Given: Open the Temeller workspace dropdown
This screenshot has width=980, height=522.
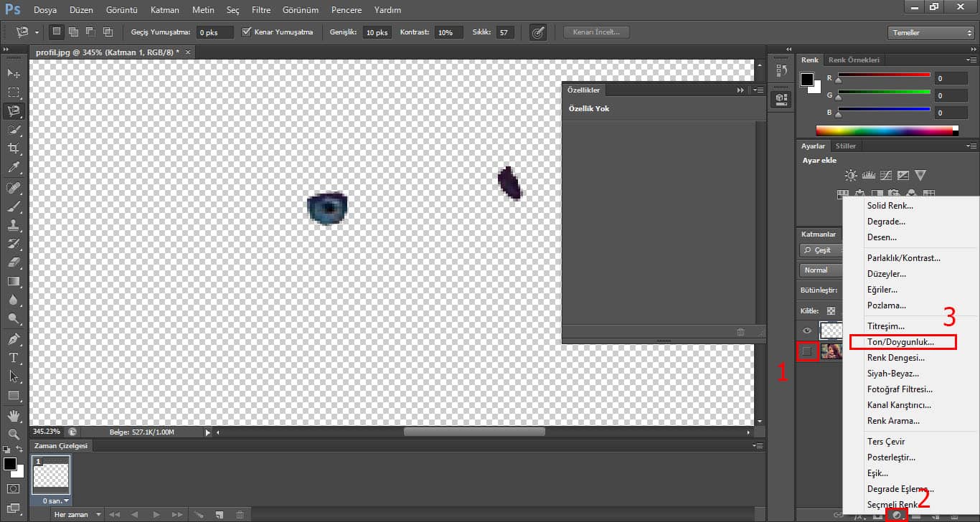Looking at the screenshot, I should pos(930,33).
